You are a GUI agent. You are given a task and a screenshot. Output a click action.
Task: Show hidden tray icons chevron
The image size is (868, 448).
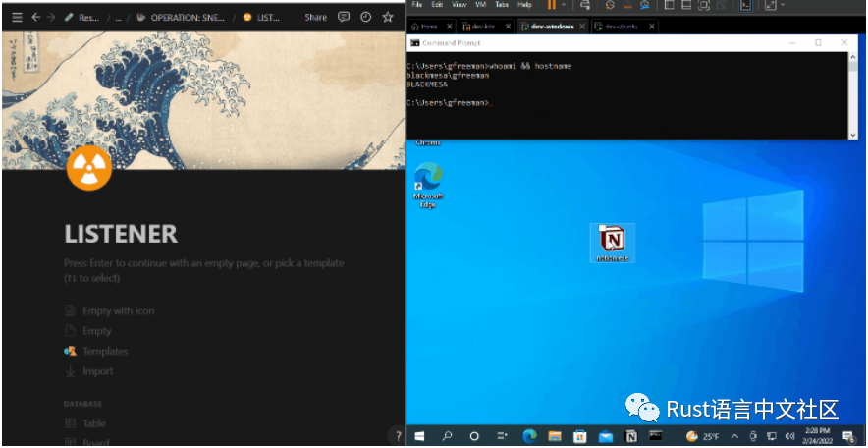click(x=735, y=436)
